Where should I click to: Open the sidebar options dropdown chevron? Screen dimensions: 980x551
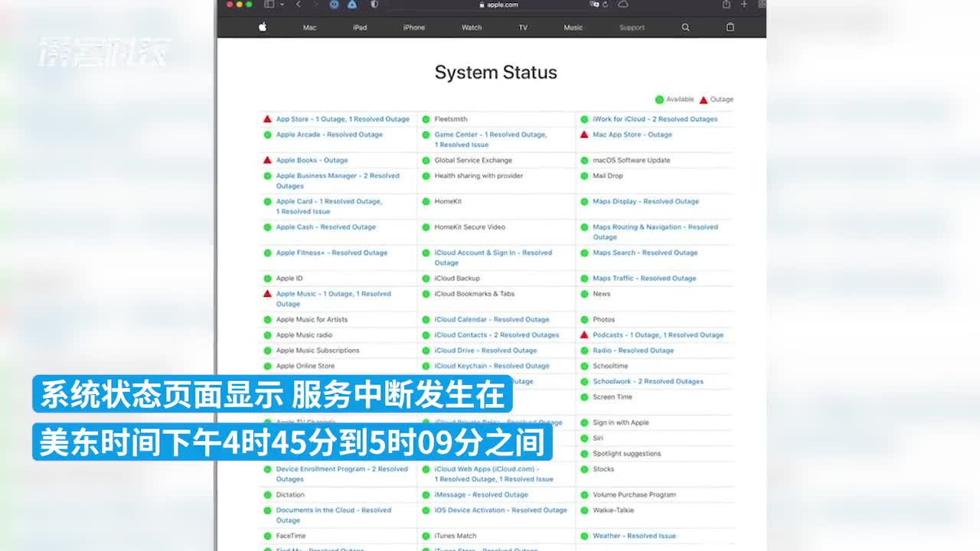tap(282, 4)
